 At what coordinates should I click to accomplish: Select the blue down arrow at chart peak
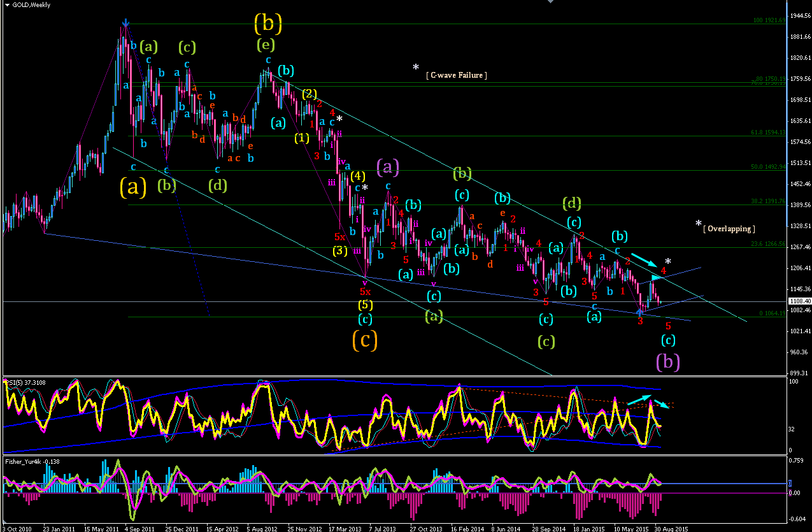pos(126,24)
